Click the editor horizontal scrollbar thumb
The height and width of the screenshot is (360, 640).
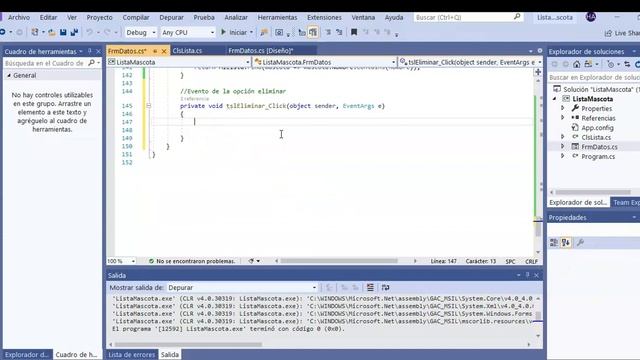[339, 261]
